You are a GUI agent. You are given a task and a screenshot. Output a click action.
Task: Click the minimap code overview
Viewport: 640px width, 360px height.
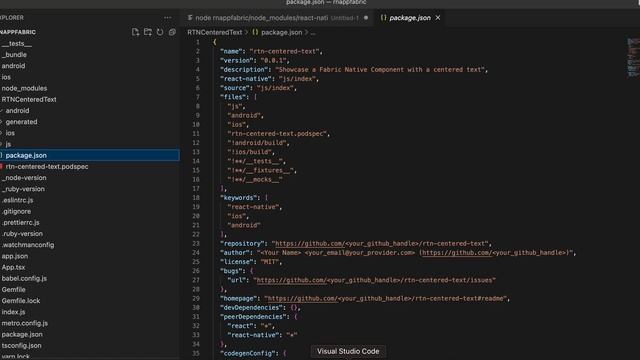tap(633, 57)
